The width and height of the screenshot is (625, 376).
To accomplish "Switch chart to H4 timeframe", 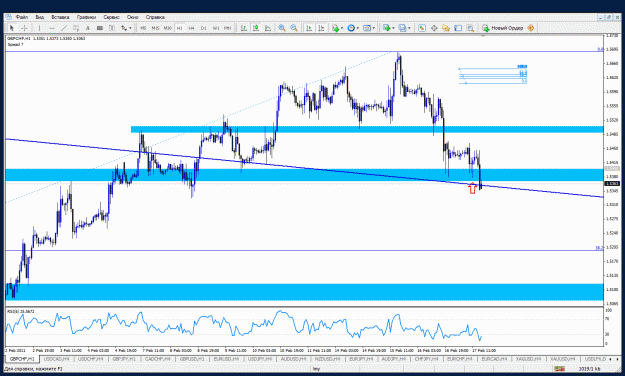I will [x=191, y=28].
